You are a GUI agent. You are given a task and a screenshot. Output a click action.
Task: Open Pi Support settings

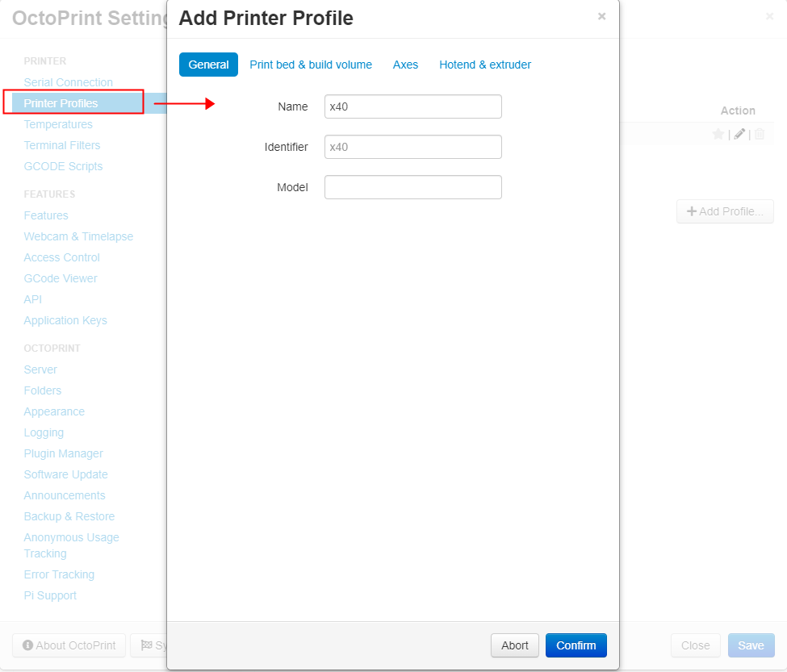tap(50, 596)
